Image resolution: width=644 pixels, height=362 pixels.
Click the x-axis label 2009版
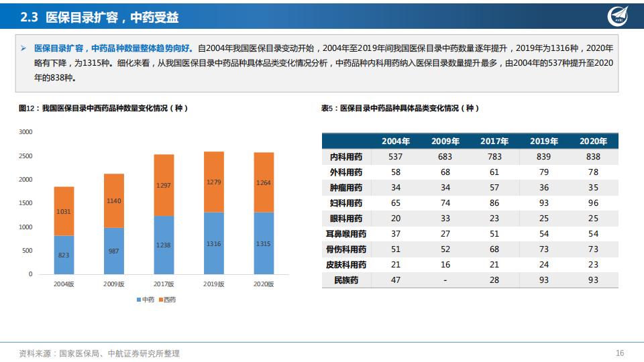point(114,284)
